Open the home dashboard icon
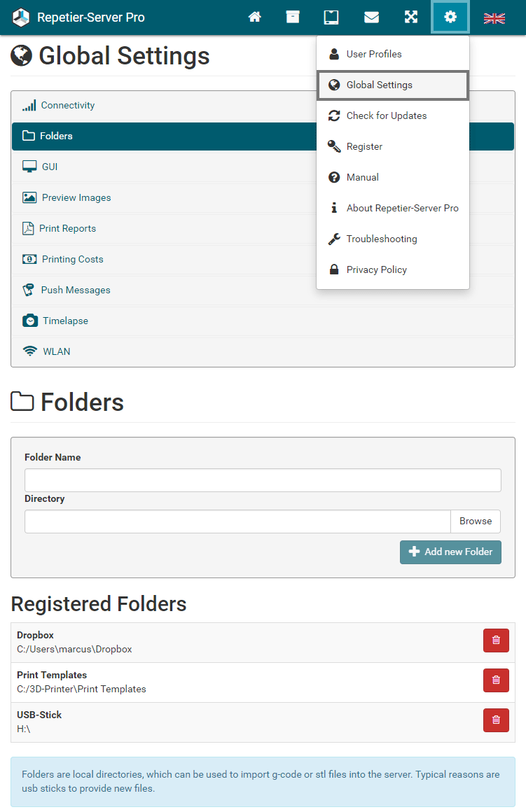The image size is (526, 812). (x=254, y=17)
